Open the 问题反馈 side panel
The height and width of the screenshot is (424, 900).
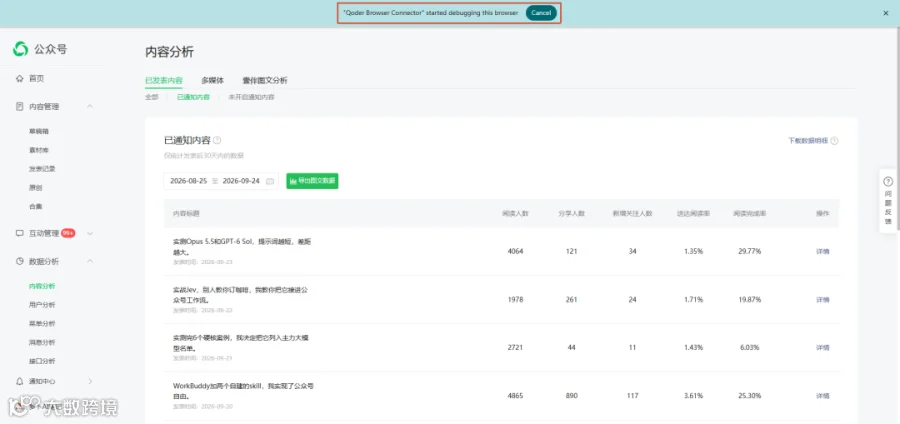pos(888,201)
